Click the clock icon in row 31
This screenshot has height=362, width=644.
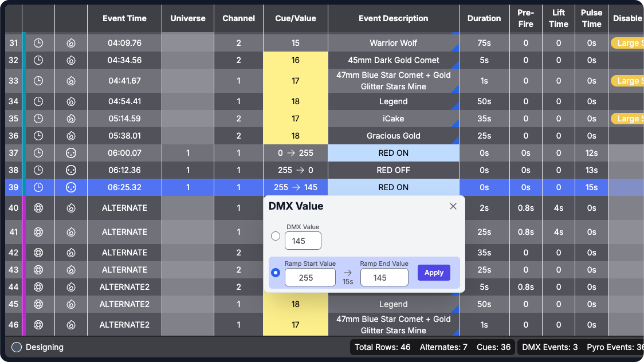click(38, 43)
